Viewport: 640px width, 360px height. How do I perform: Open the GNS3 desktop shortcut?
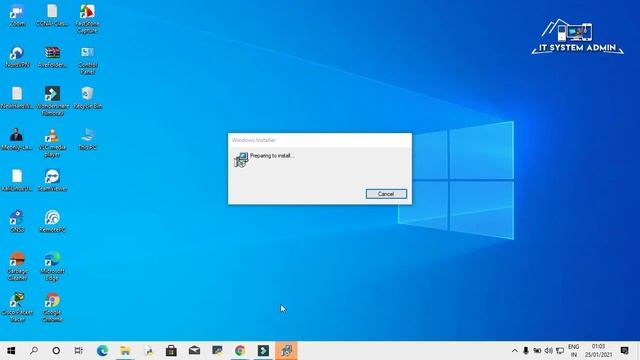17,222
